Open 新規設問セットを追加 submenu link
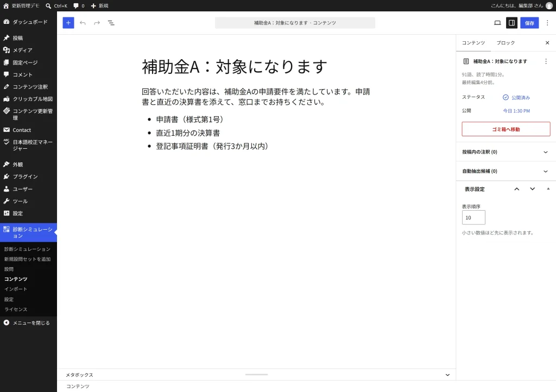This screenshot has width=556, height=392. pos(27,259)
